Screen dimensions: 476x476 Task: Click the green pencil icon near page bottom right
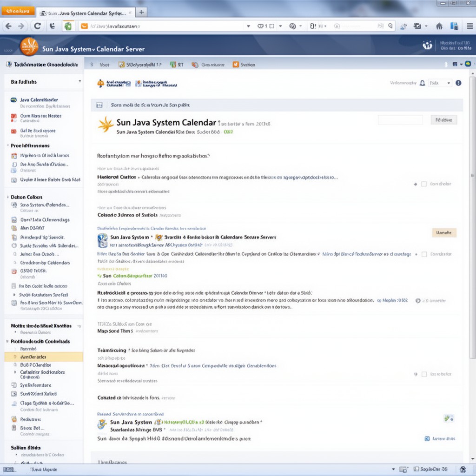click(449, 418)
